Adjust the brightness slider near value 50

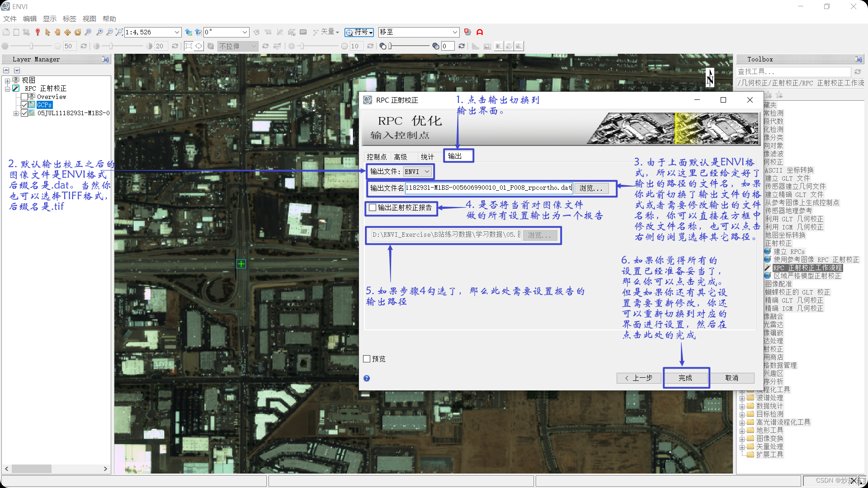(31, 46)
